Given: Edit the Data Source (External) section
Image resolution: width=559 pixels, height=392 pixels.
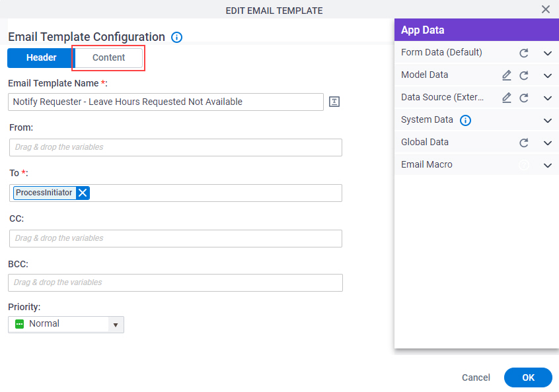Looking at the screenshot, I should (507, 98).
